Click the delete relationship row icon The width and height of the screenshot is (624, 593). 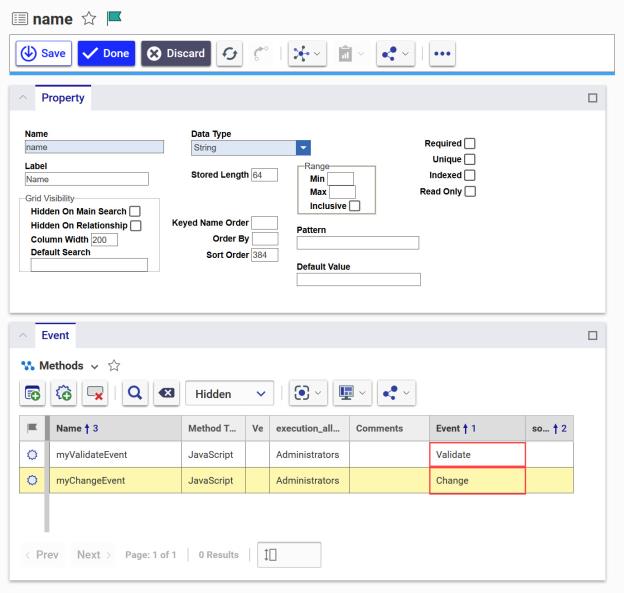click(95, 393)
